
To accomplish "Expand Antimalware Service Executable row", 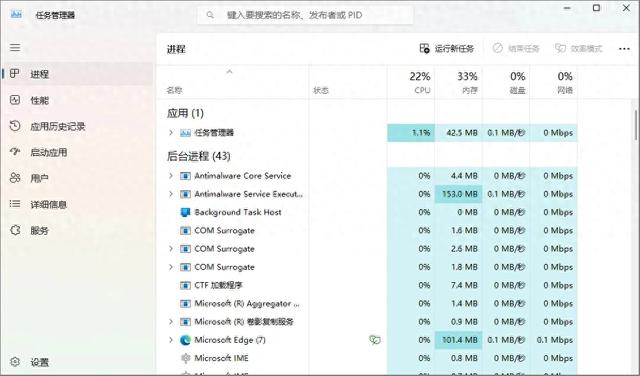I will (x=171, y=194).
